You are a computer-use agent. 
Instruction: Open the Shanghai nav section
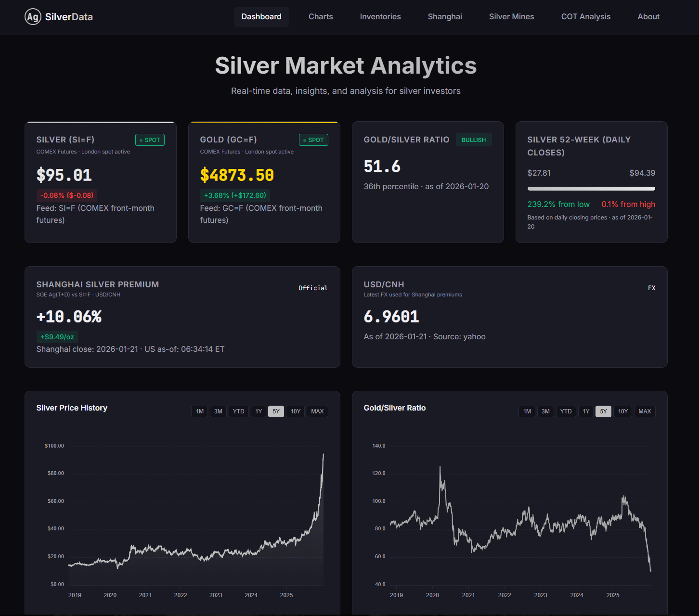[445, 17]
